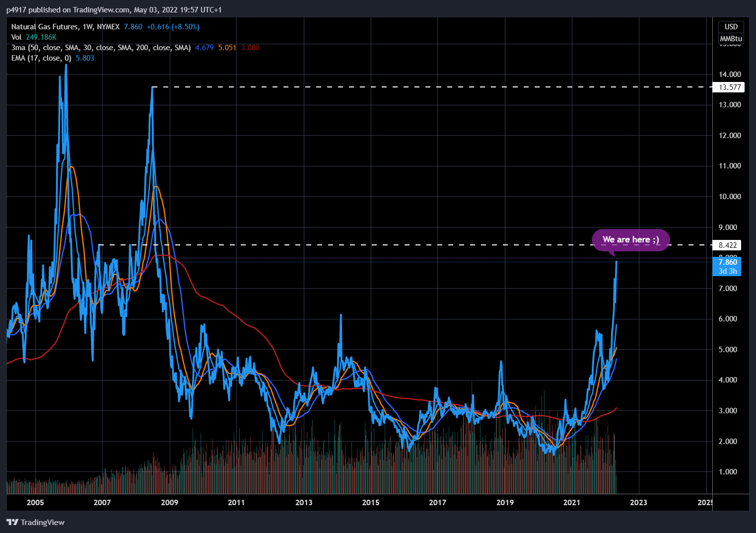Click the 7.000 price axis label
This screenshot has height=533, width=756.
[x=728, y=289]
